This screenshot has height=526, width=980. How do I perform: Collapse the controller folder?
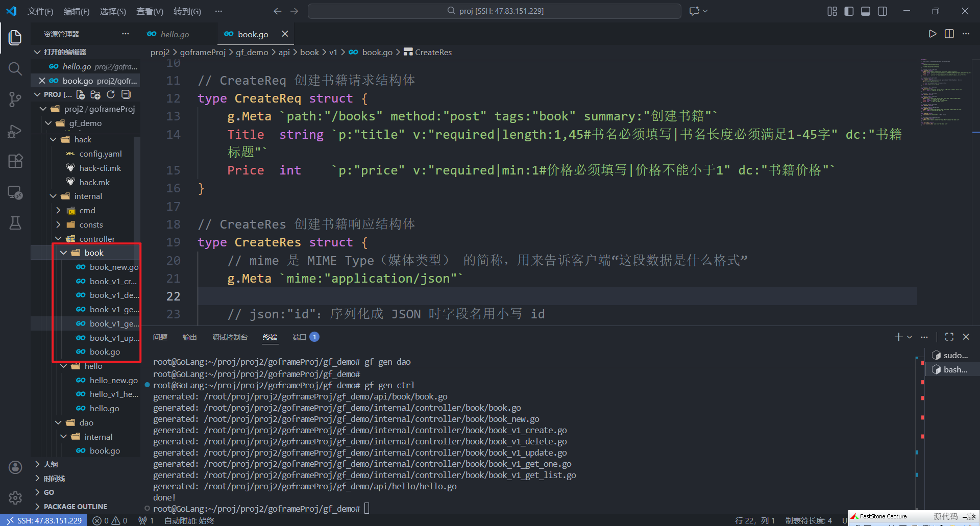tap(58, 239)
